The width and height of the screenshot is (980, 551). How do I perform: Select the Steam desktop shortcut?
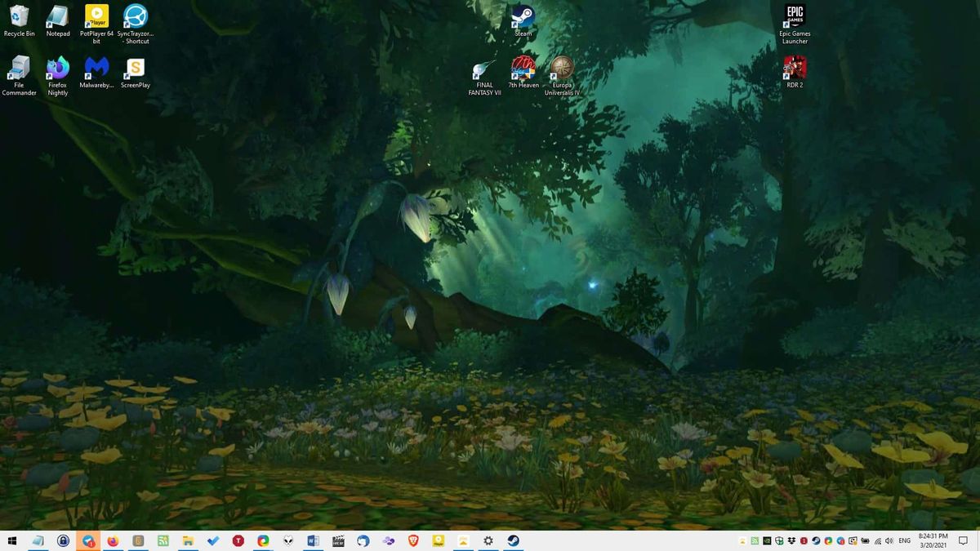[x=523, y=22]
